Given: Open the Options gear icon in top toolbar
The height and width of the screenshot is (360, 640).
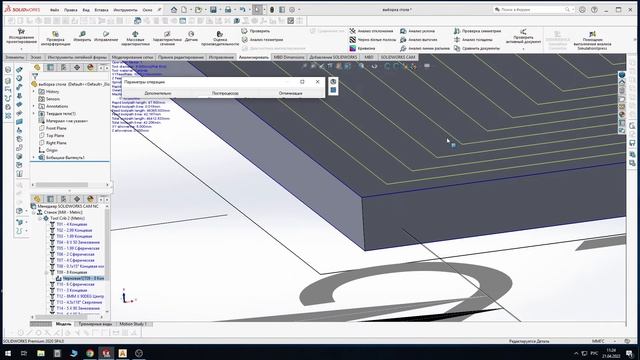Looking at the screenshot, I should click(292, 9).
